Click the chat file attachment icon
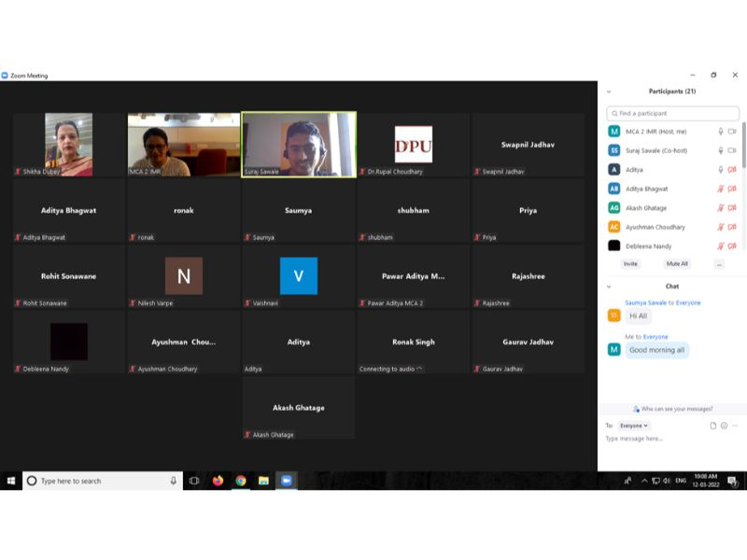747x560 pixels. coord(713,426)
